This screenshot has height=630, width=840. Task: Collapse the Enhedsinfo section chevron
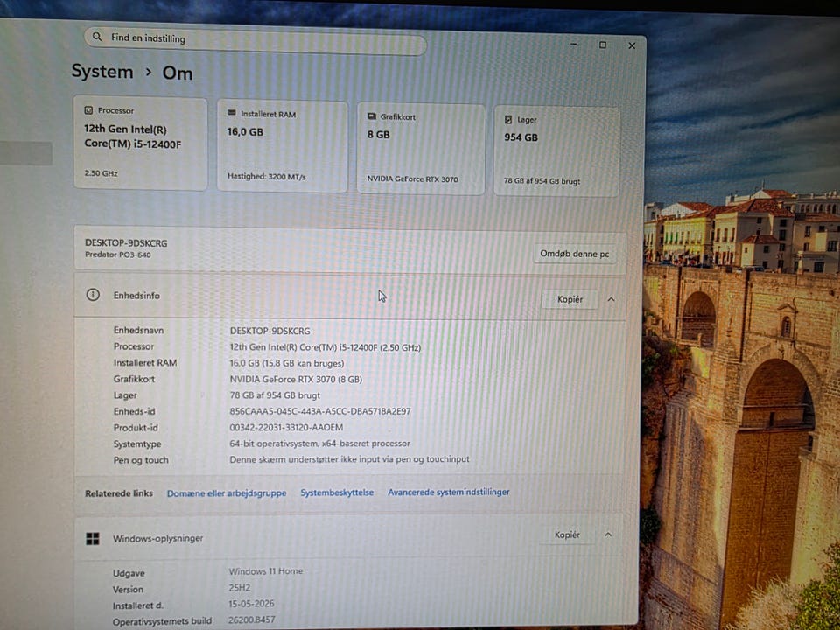[612, 299]
